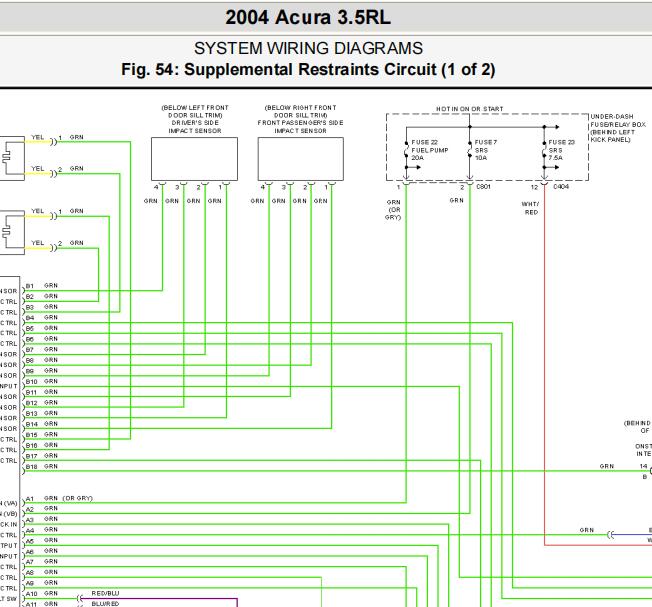Click the B9 terminal label
Image resolution: width=652 pixels, height=607 pixels.
(30, 371)
